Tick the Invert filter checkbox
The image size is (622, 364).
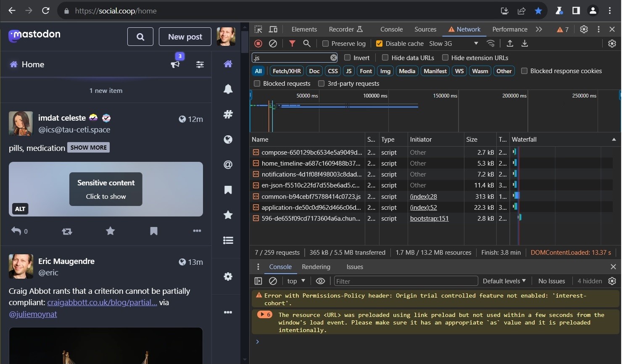coord(347,58)
